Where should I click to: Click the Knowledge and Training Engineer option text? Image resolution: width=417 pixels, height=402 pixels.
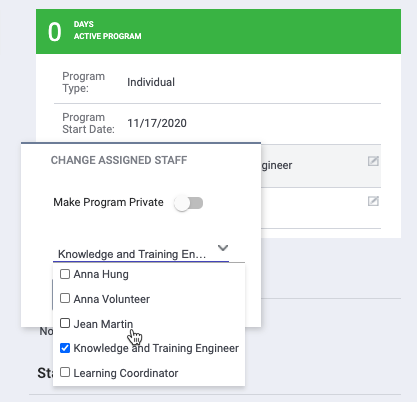(x=156, y=348)
